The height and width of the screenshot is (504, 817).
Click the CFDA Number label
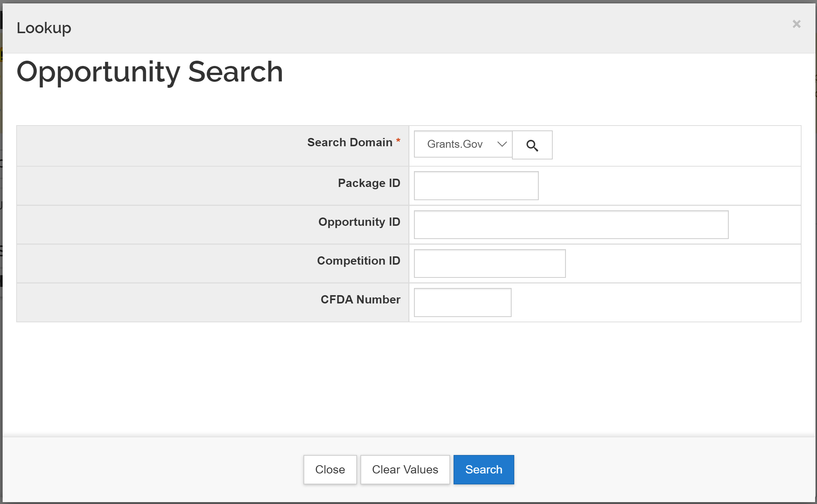pyautogui.click(x=360, y=299)
